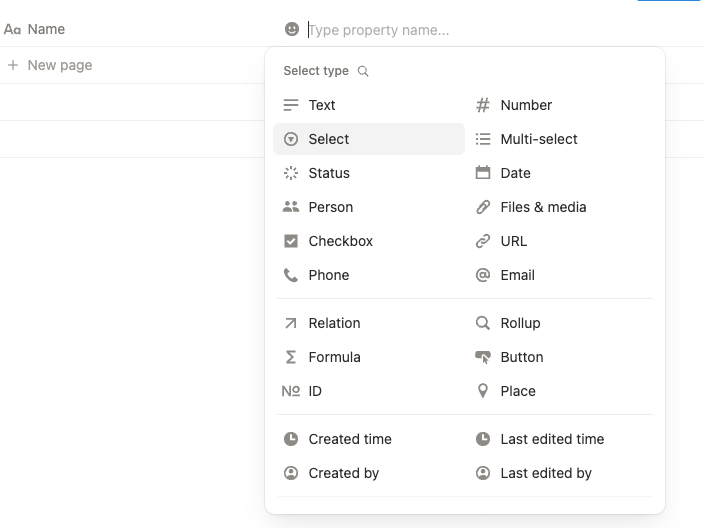Choose the Text property type

322,105
